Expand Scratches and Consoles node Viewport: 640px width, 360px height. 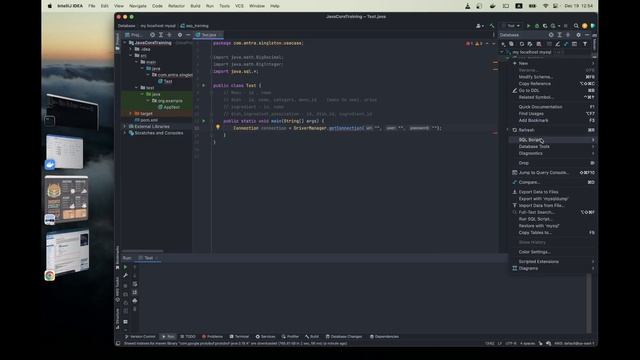(x=125, y=133)
